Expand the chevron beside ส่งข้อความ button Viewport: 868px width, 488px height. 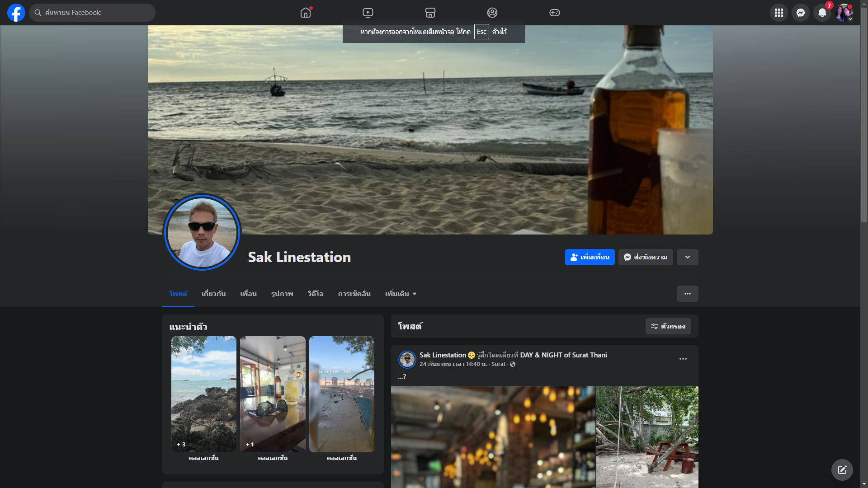click(687, 257)
